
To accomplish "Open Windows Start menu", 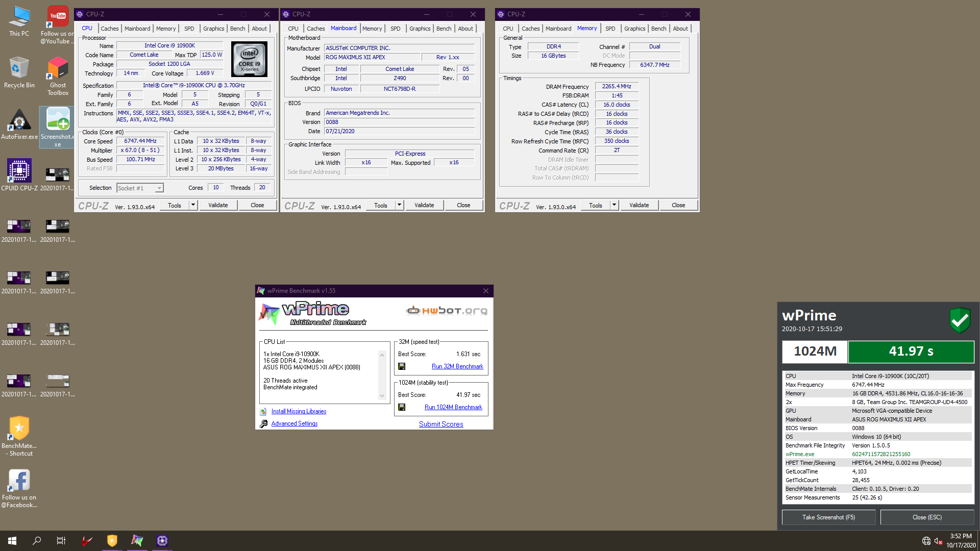I will 12,541.
